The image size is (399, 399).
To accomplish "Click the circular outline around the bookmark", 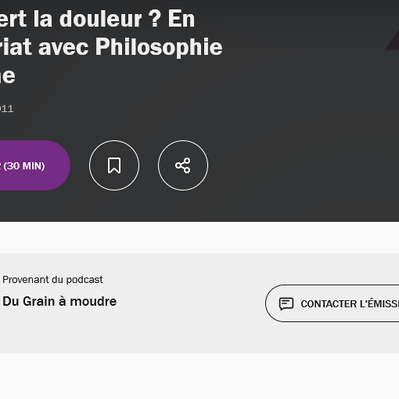I will (x=114, y=165).
